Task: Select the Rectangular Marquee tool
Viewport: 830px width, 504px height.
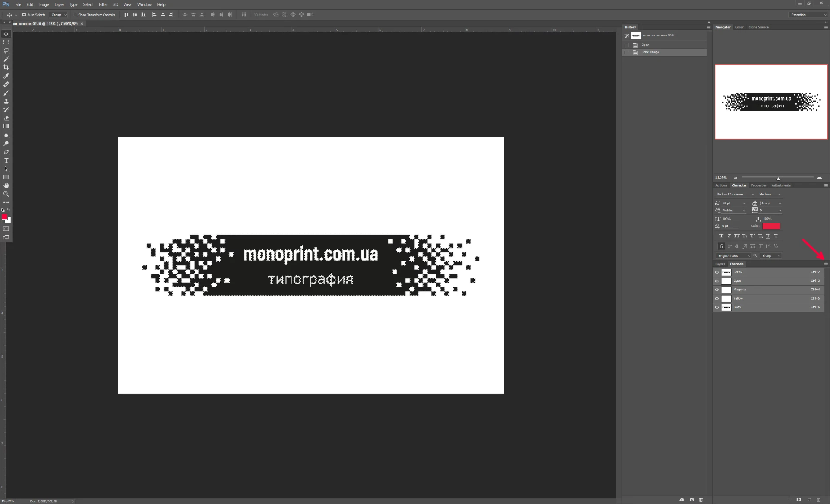Action: coord(6,42)
